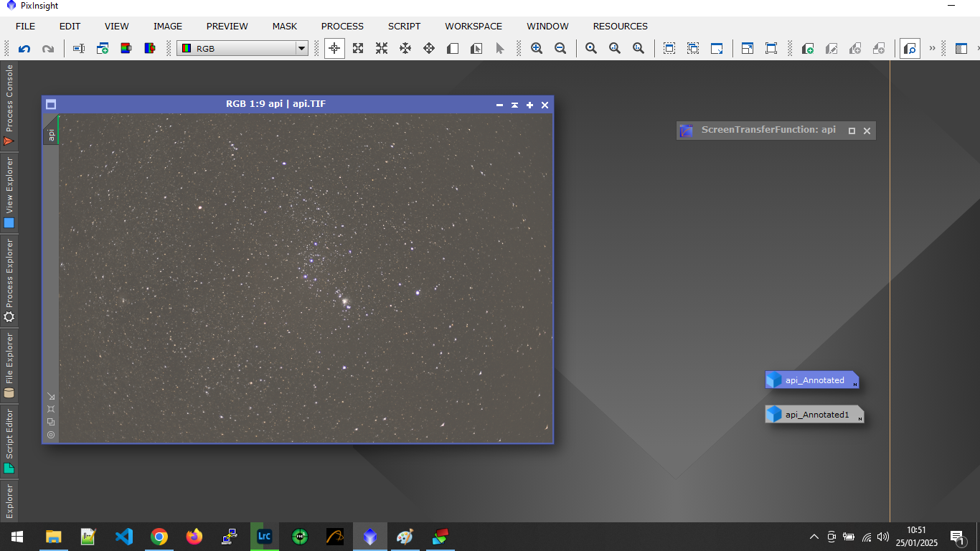Click the Zoom Out magnifier icon
980x551 pixels.
tap(560, 49)
